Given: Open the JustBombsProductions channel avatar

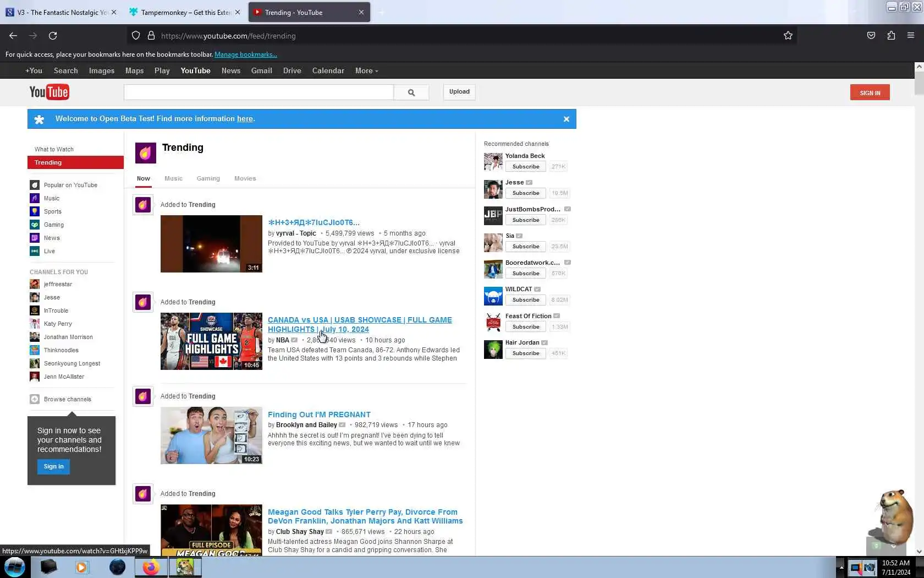Looking at the screenshot, I should point(493,215).
